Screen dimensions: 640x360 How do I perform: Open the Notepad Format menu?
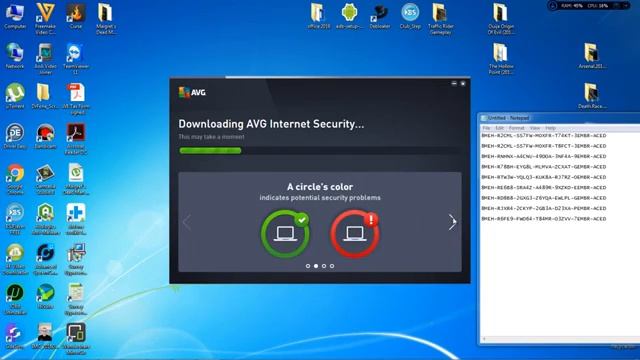pos(516,128)
